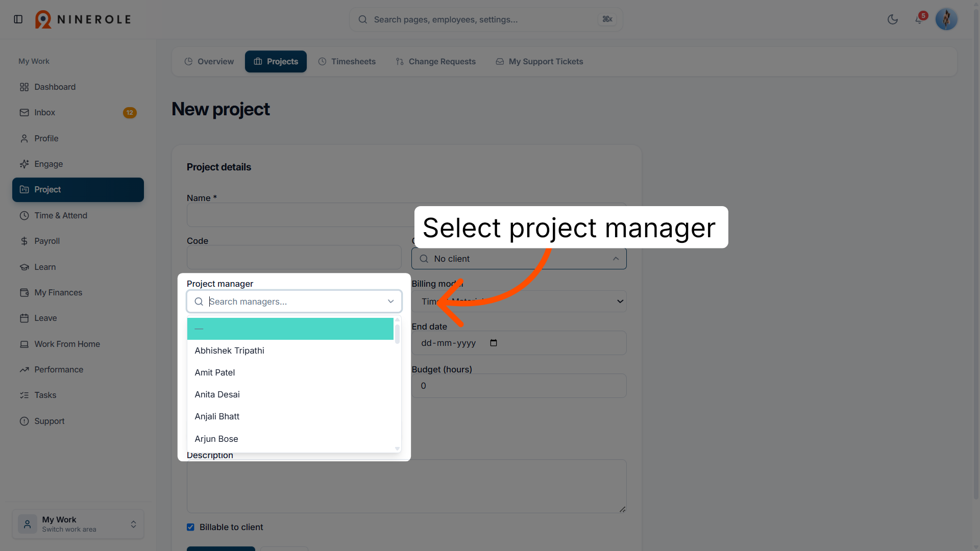Viewport: 980px width, 551px height.
Task: Expand the My Work area switcher
Action: click(78, 524)
